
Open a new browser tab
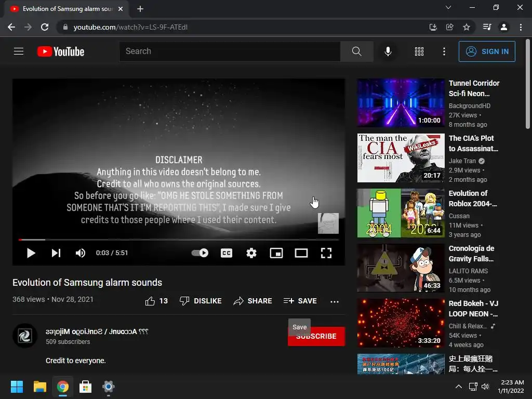click(140, 9)
